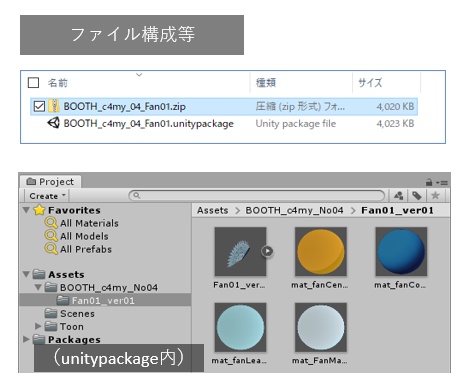Click the mat_fanLea... label text
The image size is (471, 384).
[x=239, y=361]
